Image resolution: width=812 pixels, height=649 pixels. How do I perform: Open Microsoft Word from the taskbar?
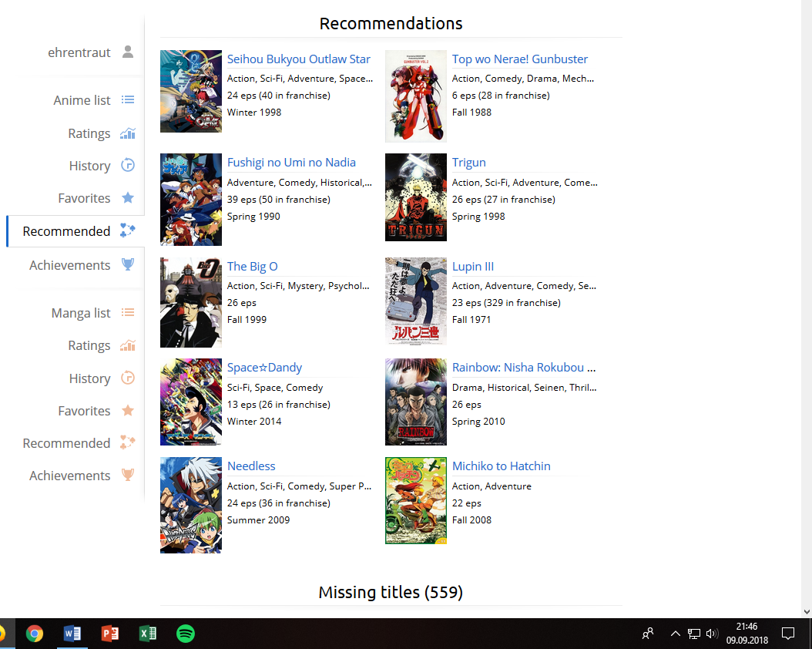[72, 634]
